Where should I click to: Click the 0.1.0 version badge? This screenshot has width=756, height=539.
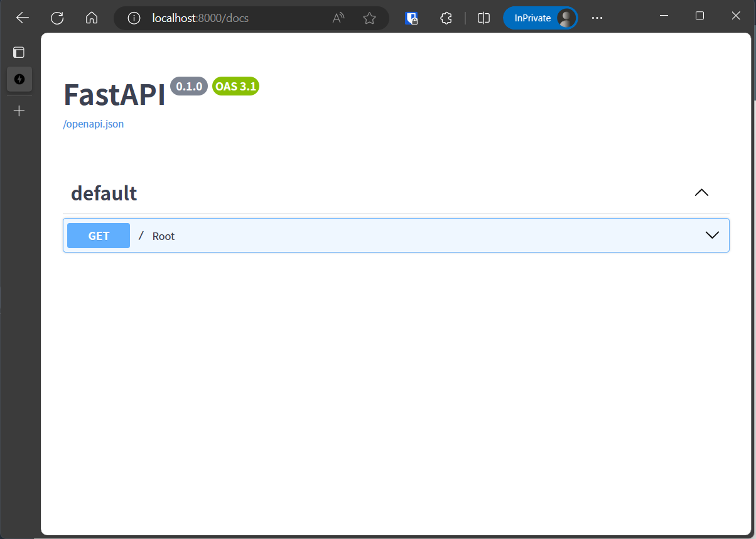[189, 87]
